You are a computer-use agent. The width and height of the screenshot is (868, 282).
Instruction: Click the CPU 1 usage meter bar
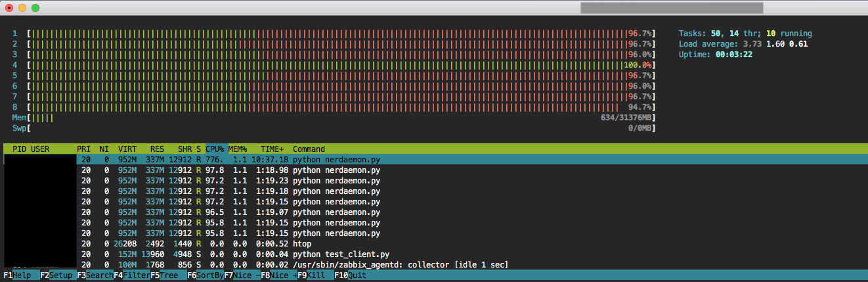tap(341, 34)
